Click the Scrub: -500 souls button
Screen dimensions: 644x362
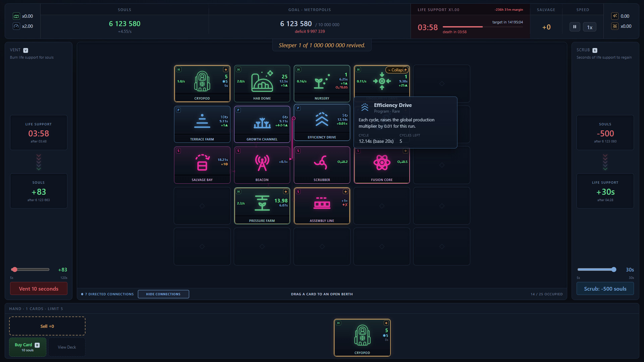tap(605, 289)
